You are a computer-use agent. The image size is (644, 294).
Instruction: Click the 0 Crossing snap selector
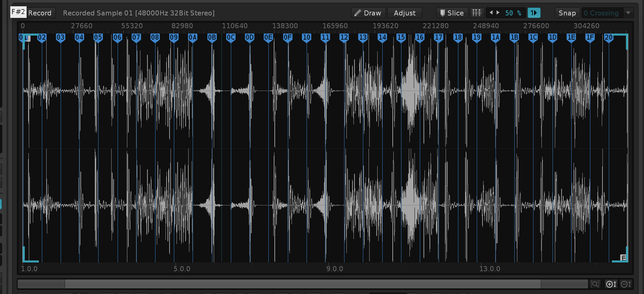tap(601, 13)
